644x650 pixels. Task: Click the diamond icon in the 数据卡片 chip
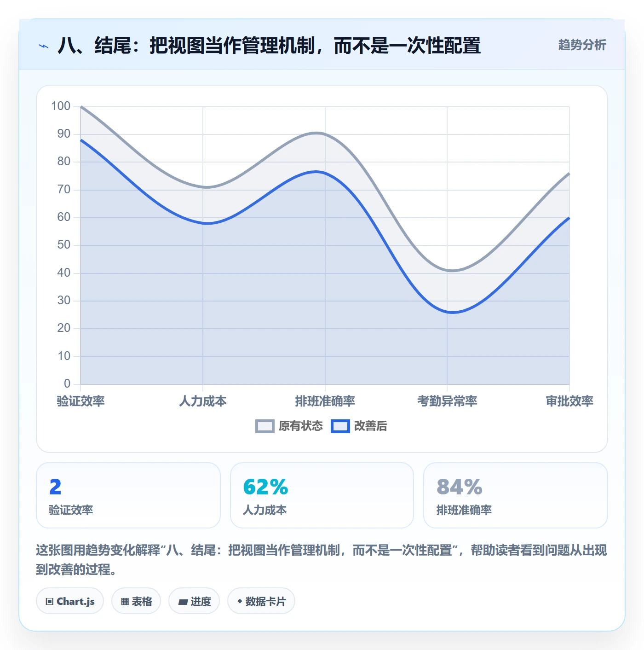click(x=240, y=601)
